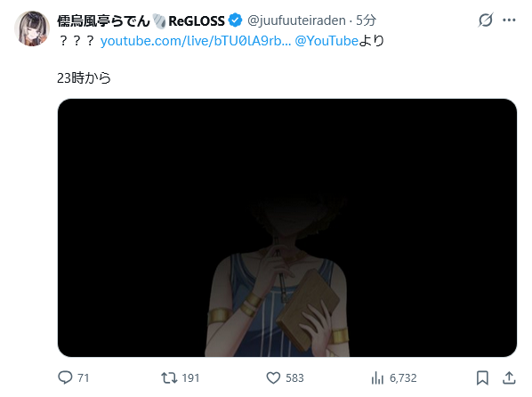Like the post with the heart icon
532x397 pixels.
point(273,377)
